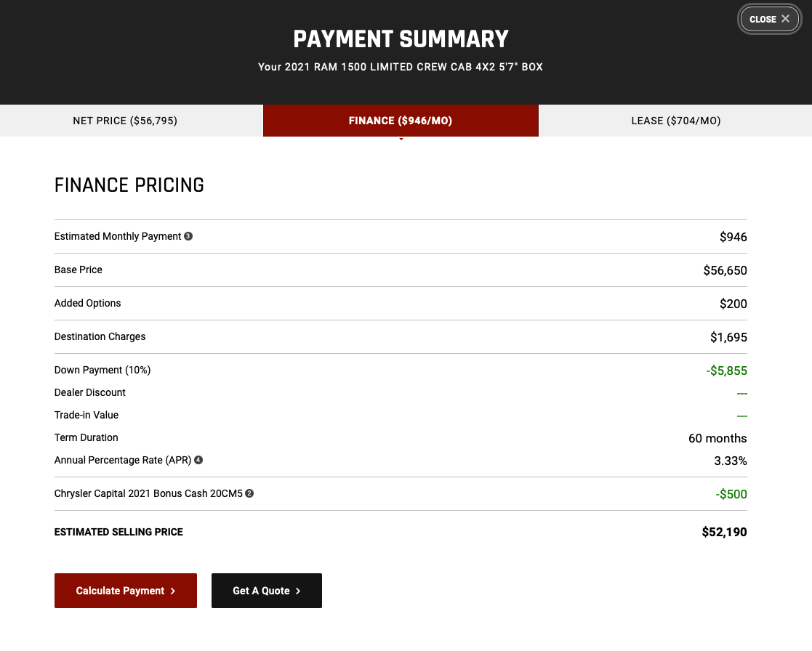Image resolution: width=812 pixels, height=651 pixels.
Task: Click footnote 2 icon by Bonus Cash 20CM5
Action: (249, 493)
